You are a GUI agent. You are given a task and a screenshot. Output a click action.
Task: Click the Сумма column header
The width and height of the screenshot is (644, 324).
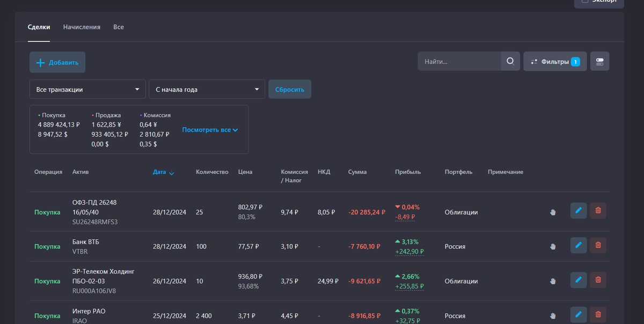click(x=357, y=172)
